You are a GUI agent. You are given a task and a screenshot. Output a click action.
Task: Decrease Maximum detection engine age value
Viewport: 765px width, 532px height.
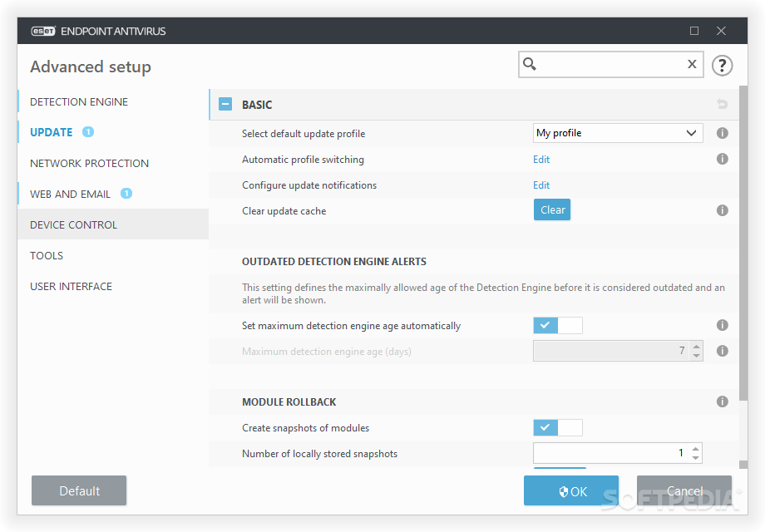tap(696, 356)
